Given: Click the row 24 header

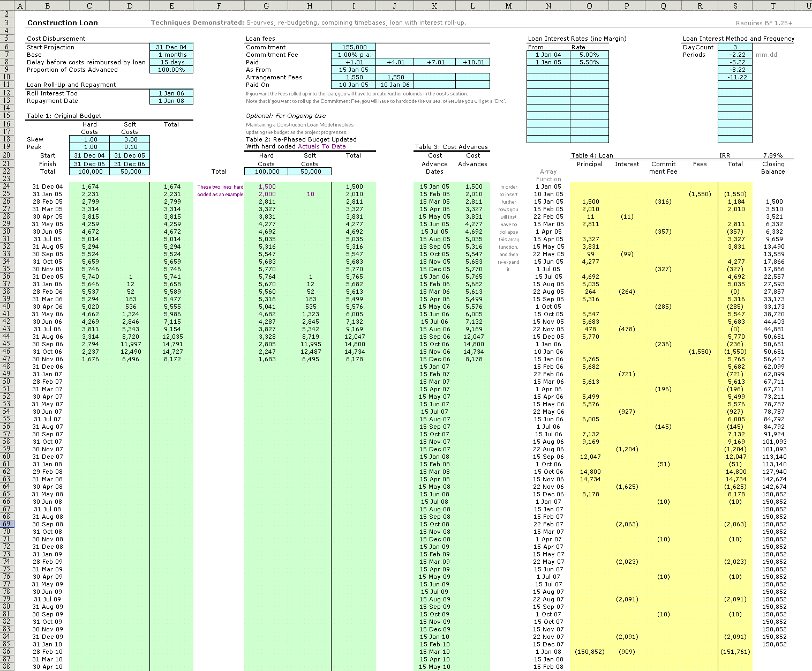Looking at the screenshot, I should tap(6, 187).
